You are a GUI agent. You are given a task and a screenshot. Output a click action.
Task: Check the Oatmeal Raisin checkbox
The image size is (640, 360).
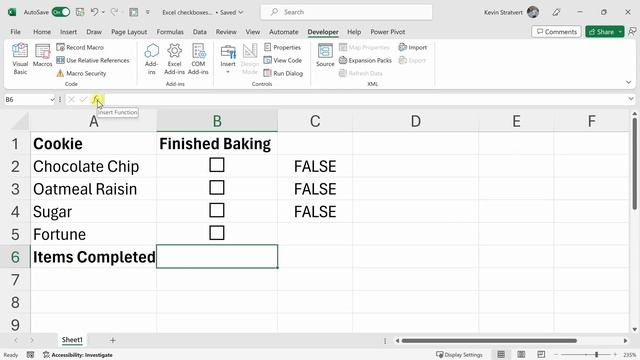click(x=217, y=188)
